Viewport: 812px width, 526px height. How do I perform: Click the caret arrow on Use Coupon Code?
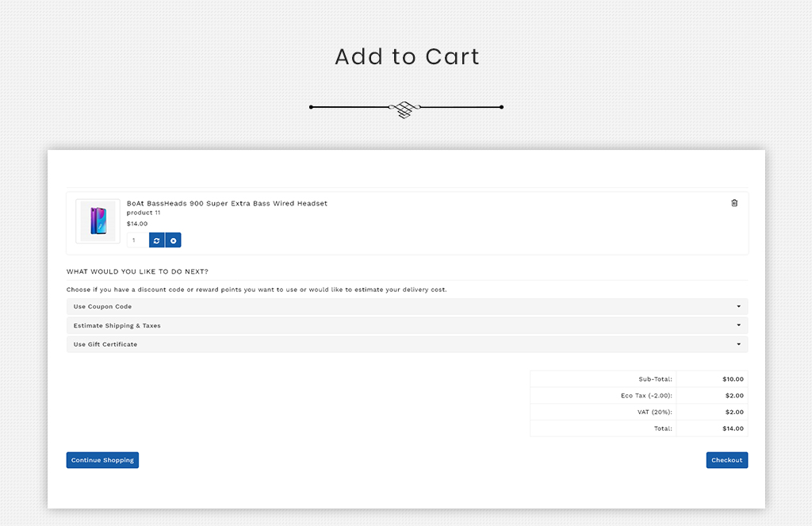point(738,306)
